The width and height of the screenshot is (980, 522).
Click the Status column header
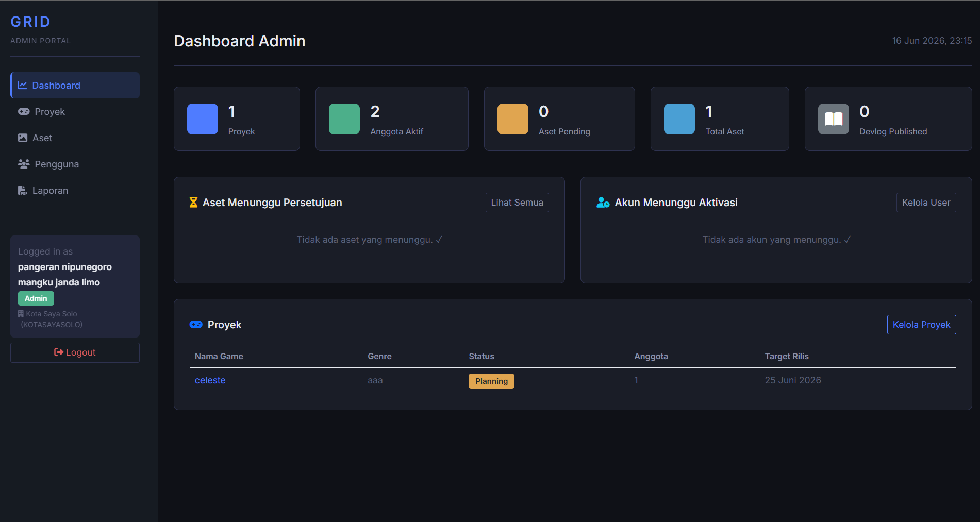pyautogui.click(x=481, y=356)
